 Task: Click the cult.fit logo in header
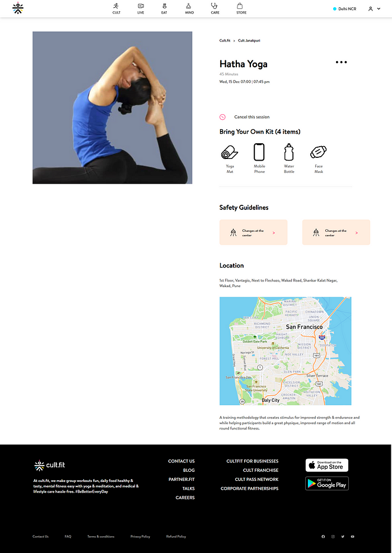point(18,8)
